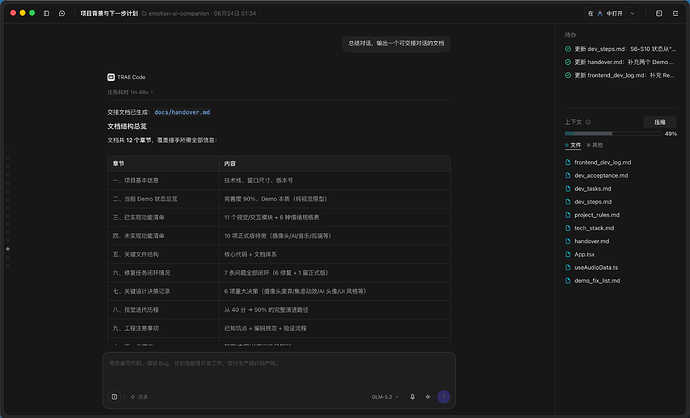Open the new chat icon in title bar
Viewport: 690px width, 418px height.
pyautogui.click(x=62, y=13)
